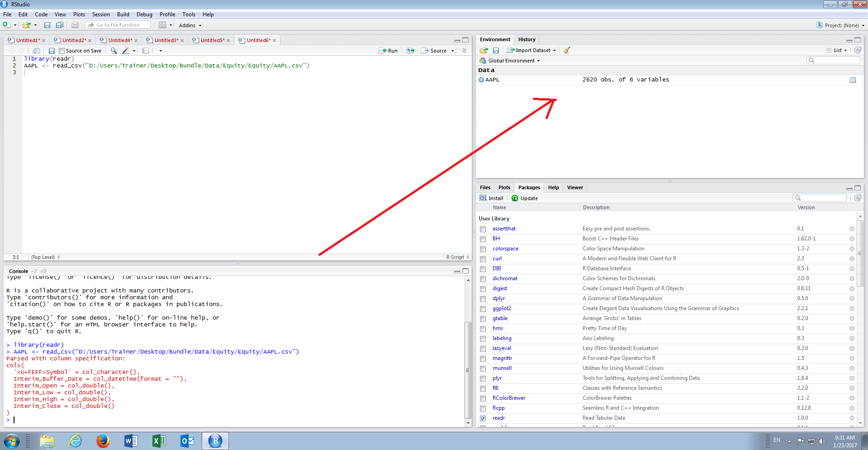The height and width of the screenshot is (450, 868).
Task: Open the workspace panes layout icon
Action: click(162, 25)
